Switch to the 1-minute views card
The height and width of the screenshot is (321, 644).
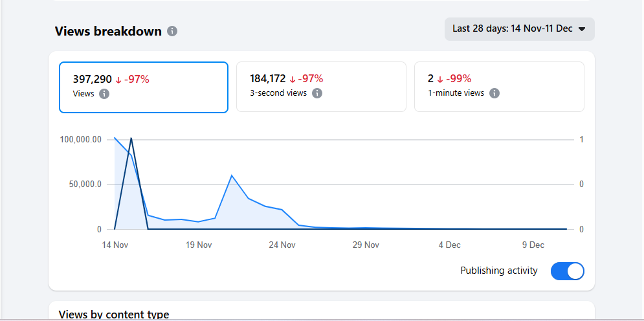click(499, 87)
